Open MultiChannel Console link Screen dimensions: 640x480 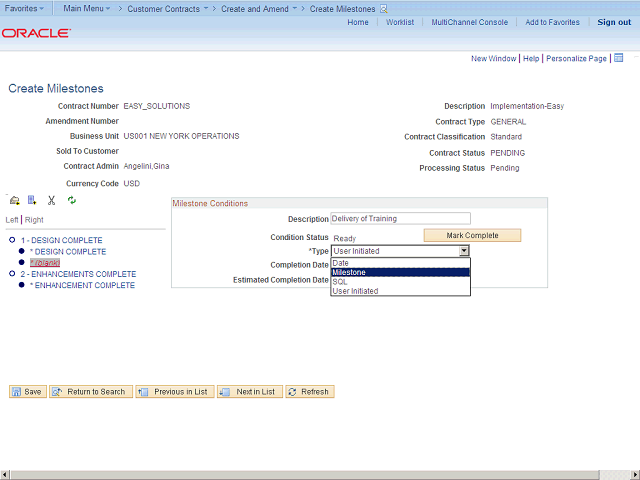click(x=470, y=22)
